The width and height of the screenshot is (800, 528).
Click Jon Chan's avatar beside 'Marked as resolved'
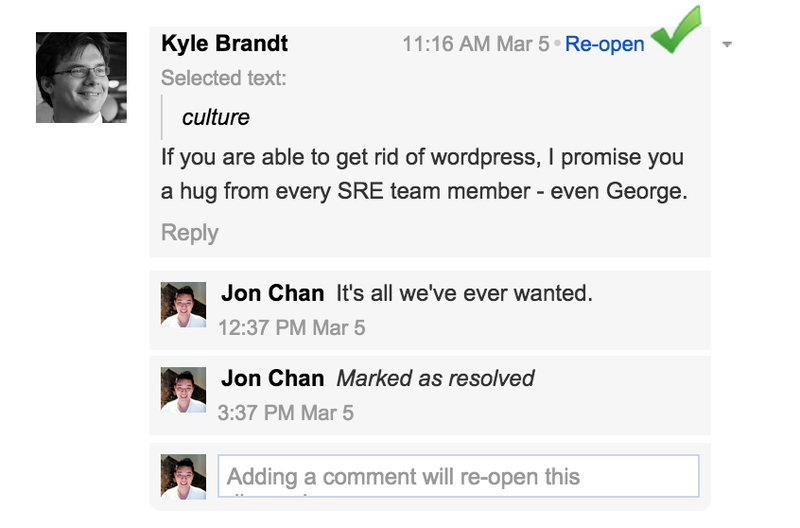click(184, 390)
